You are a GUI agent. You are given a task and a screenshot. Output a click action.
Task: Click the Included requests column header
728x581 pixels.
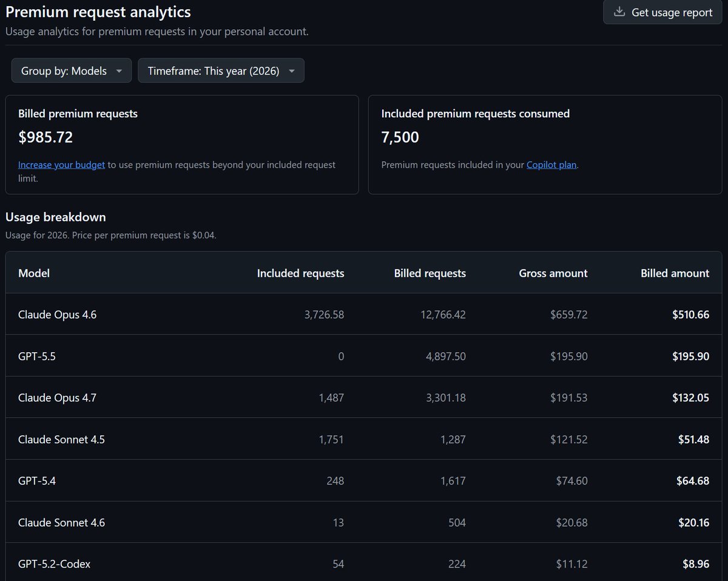[300, 273]
